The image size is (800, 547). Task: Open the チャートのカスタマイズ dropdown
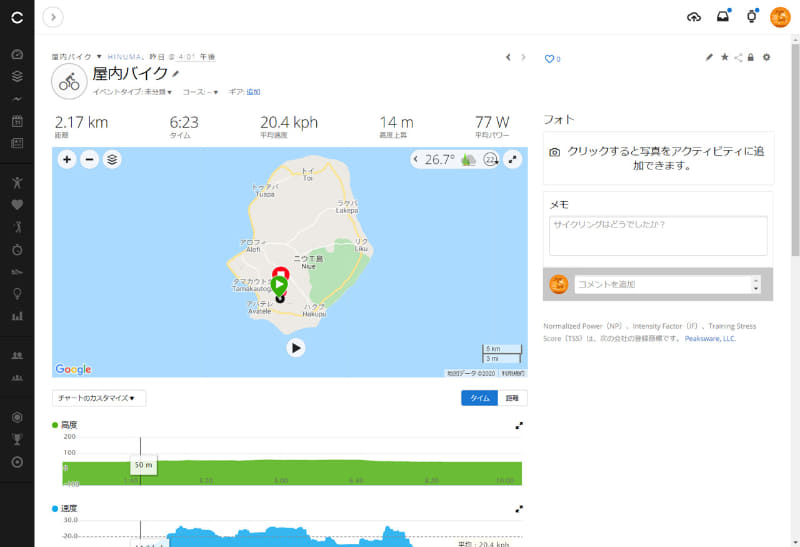pos(99,398)
